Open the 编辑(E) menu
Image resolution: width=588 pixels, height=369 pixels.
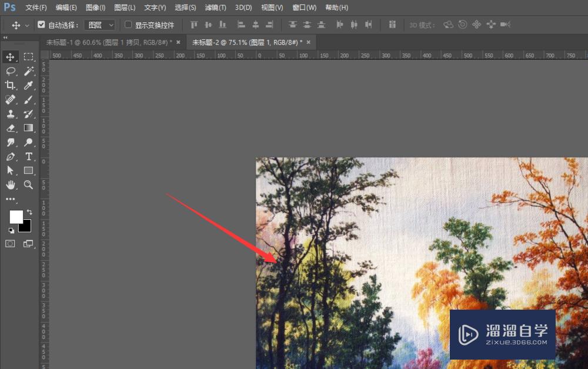pos(66,8)
